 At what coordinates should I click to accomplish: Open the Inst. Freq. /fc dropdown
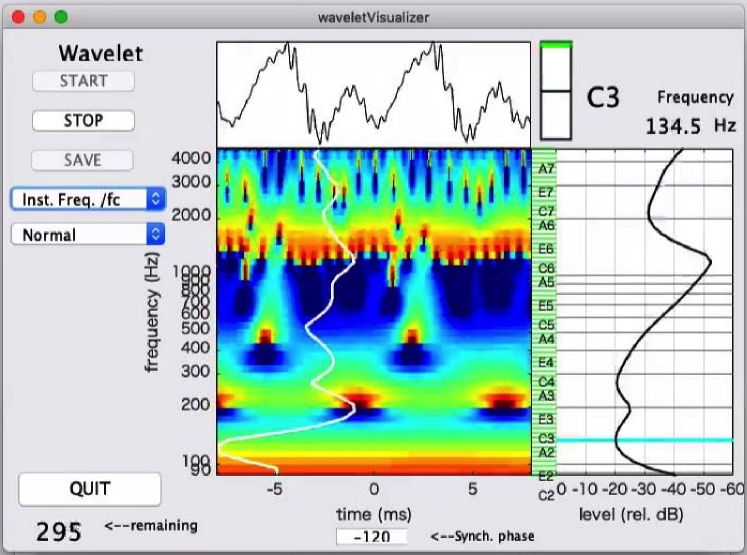[88, 199]
